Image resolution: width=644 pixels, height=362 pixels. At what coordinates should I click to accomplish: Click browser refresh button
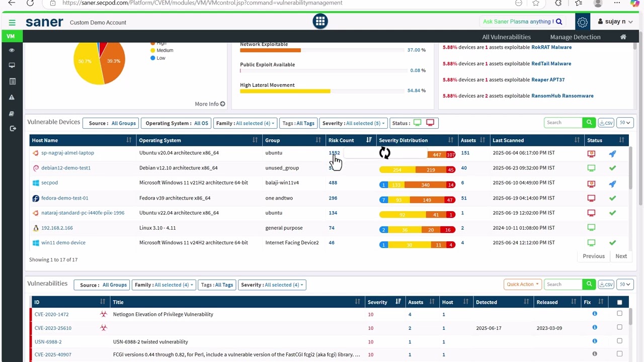[30, 3]
